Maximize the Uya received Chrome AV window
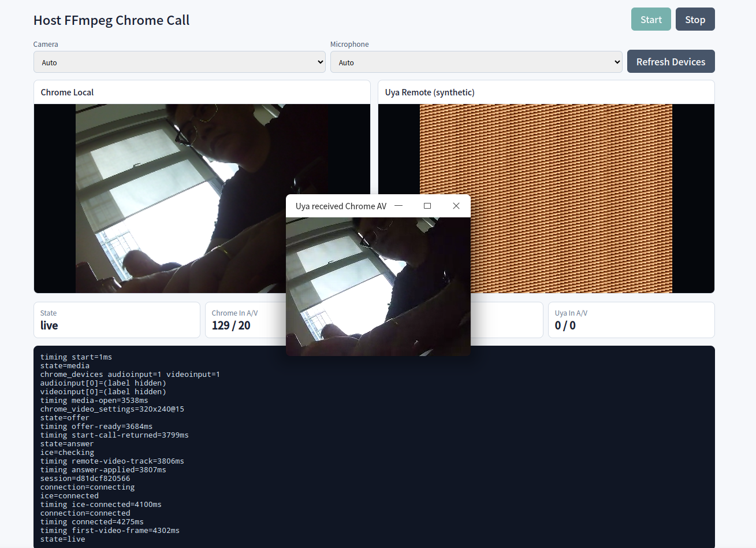Screen dimensions: 756x548 click(x=427, y=206)
